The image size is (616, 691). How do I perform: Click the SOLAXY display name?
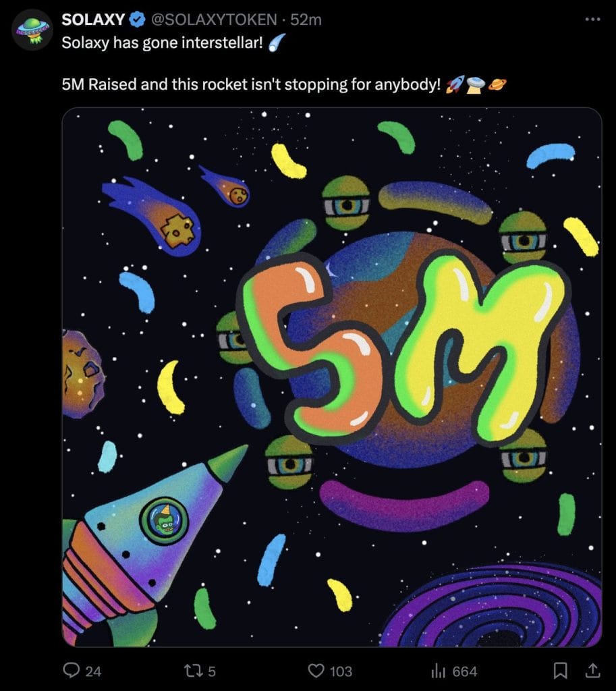[93, 20]
